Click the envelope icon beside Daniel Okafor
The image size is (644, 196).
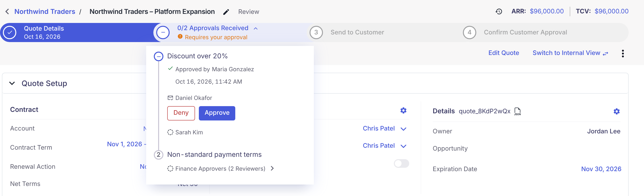[x=170, y=98]
